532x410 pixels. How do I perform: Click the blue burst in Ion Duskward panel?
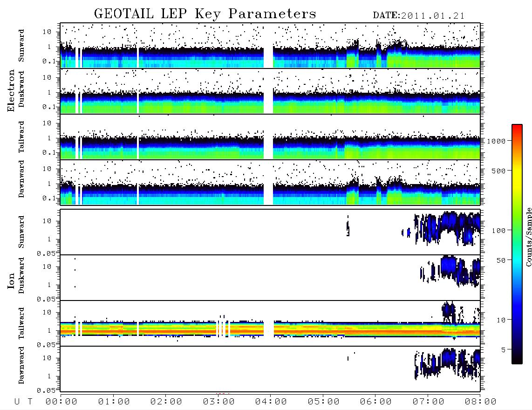pyautogui.click(x=450, y=266)
